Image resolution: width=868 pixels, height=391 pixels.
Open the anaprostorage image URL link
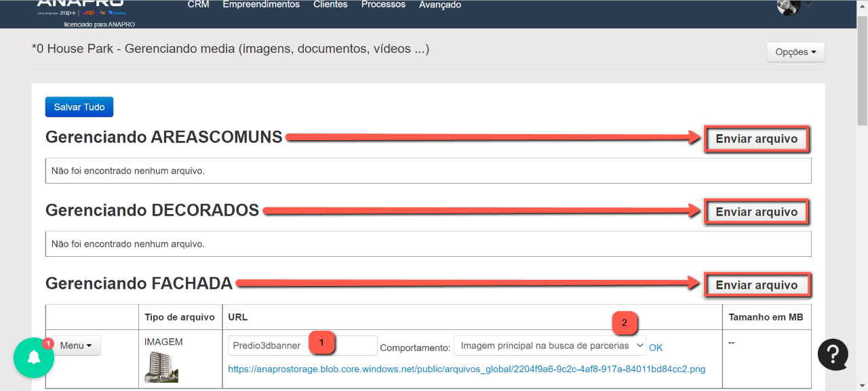[467, 369]
